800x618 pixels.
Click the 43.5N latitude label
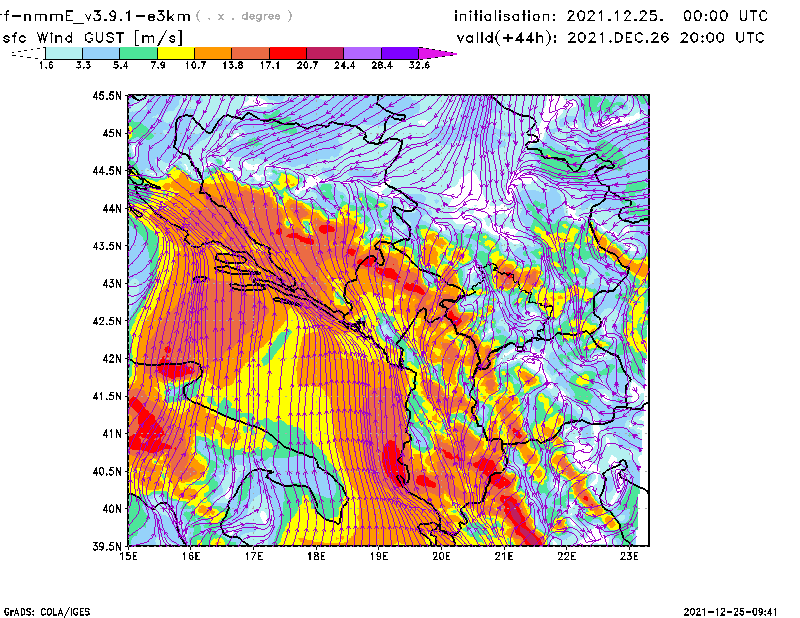pos(107,246)
